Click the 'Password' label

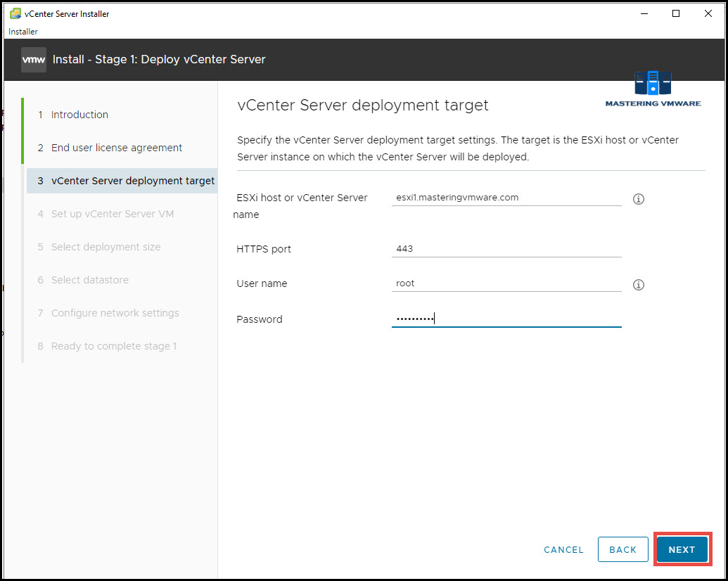click(260, 319)
